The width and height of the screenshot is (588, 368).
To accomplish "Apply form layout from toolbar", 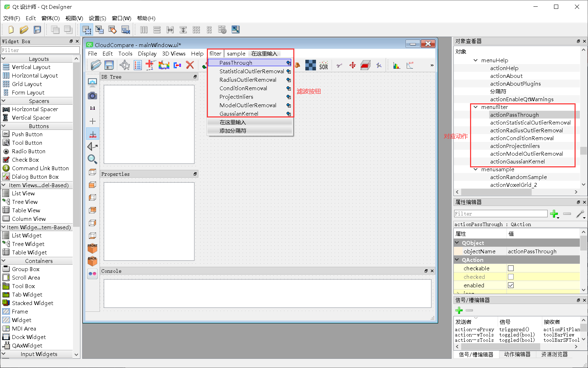I will (209, 30).
